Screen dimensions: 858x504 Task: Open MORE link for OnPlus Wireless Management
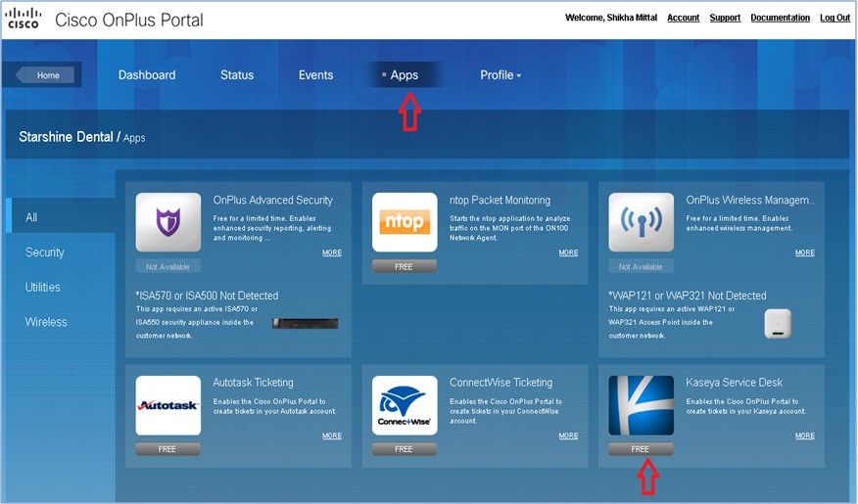pyautogui.click(x=804, y=252)
